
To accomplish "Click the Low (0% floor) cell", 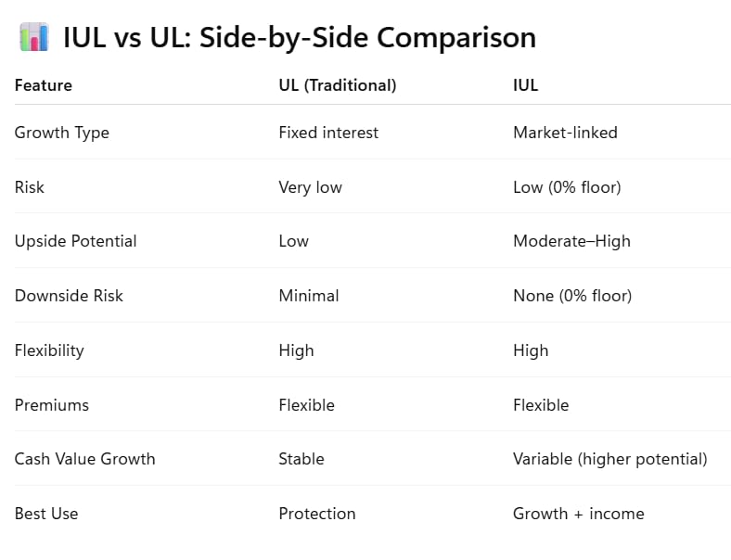I will [x=567, y=187].
